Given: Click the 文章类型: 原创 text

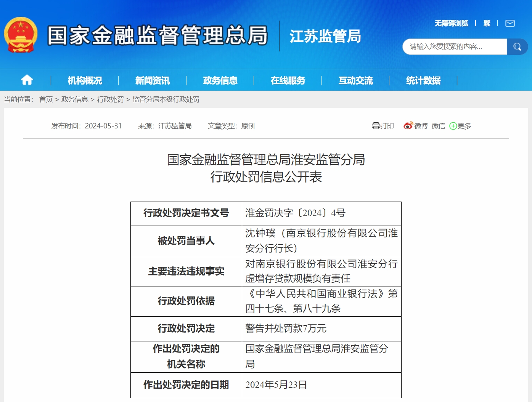Looking at the screenshot, I should [231, 126].
